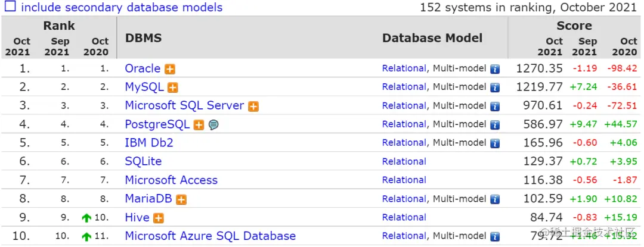The width and height of the screenshot is (644, 247).
Task: Enable include secondary database models checkbox
Action: tap(10, 8)
